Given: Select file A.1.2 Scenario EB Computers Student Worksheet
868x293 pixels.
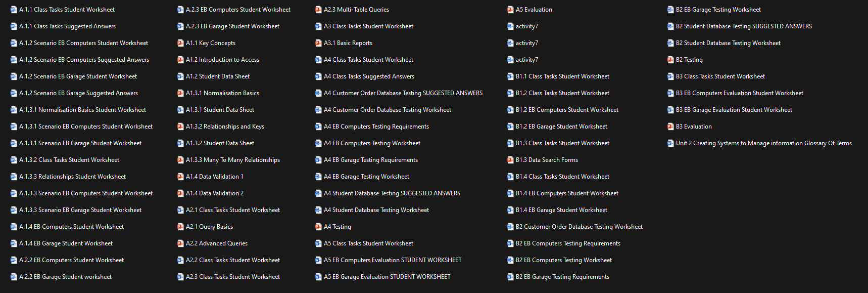Looking at the screenshot, I should point(83,43).
